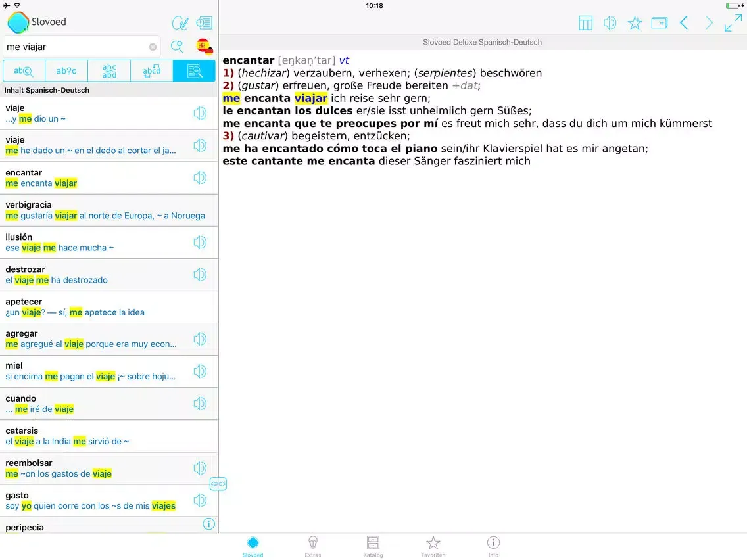The image size is (747, 560).
Task: Select the anagram search tab
Action: coord(151,71)
